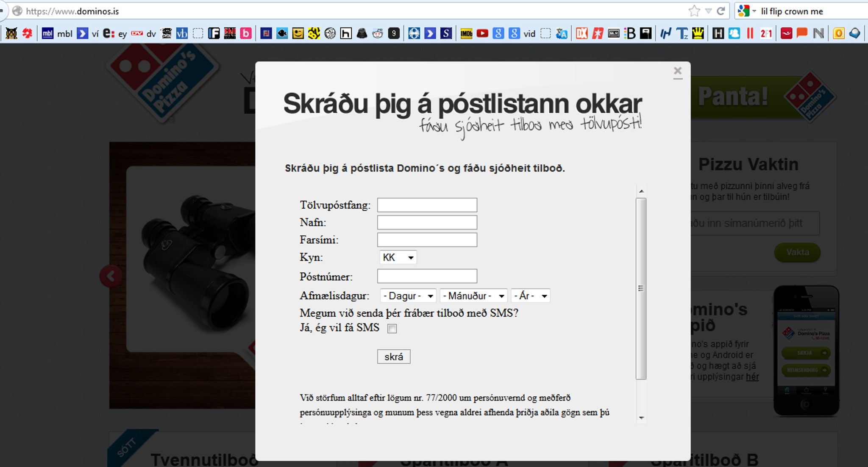This screenshot has height=467, width=868.
Task: Open the URL history dropdown arrow
Action: (x=708, y=11)
